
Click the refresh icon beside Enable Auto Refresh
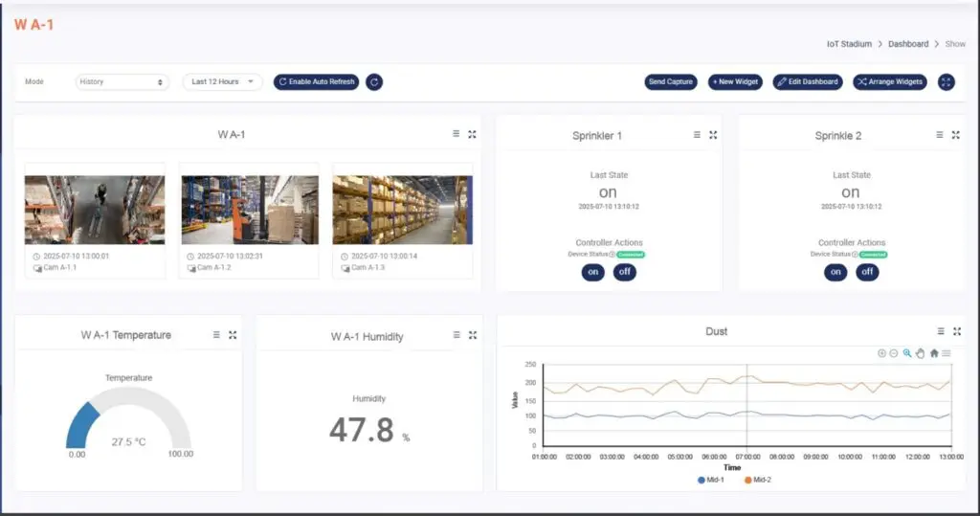tap(374, 82)
